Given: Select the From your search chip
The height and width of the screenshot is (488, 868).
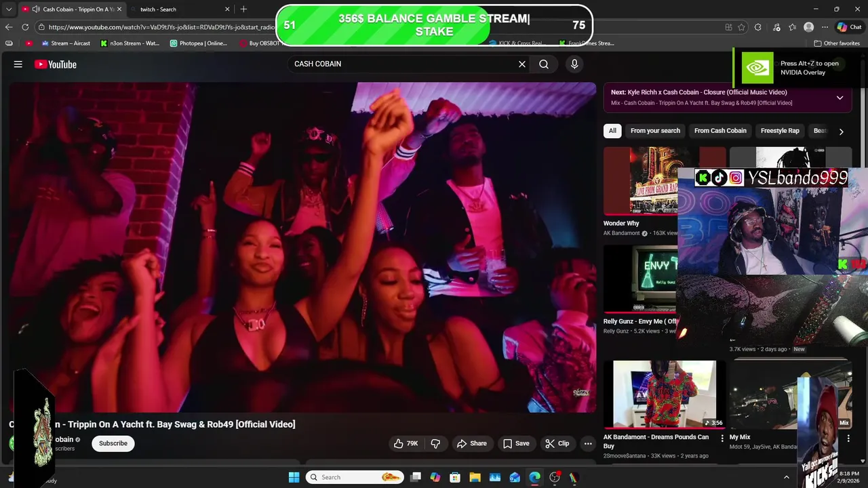Looking at the screenshot, I should (655, 131).
